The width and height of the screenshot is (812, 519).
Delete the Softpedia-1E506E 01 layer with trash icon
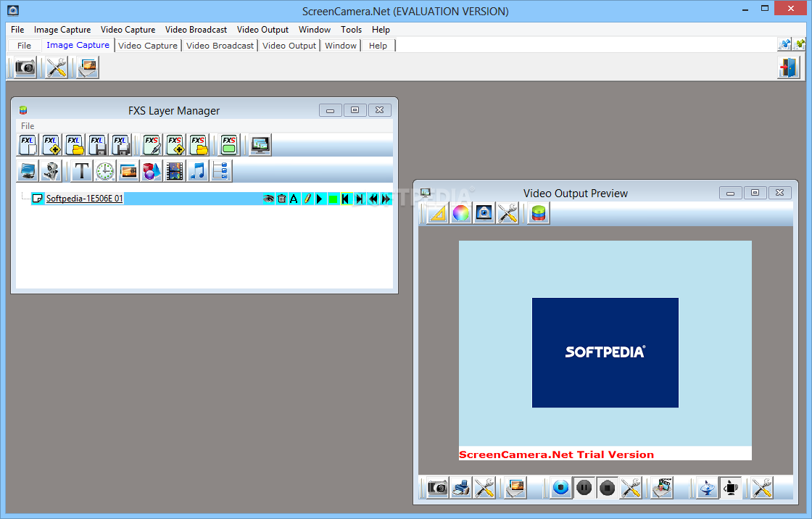point(281,199)
